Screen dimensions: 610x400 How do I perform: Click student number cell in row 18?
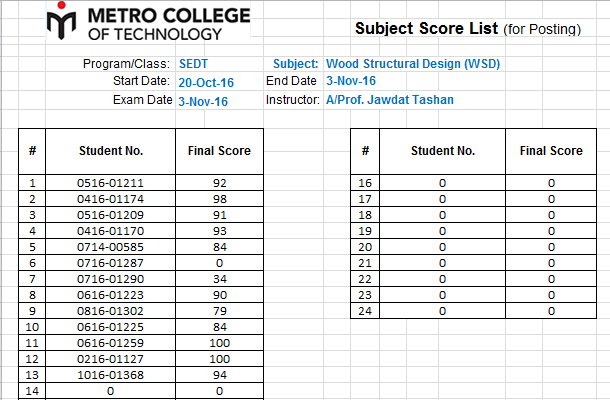tap(443, 215)
